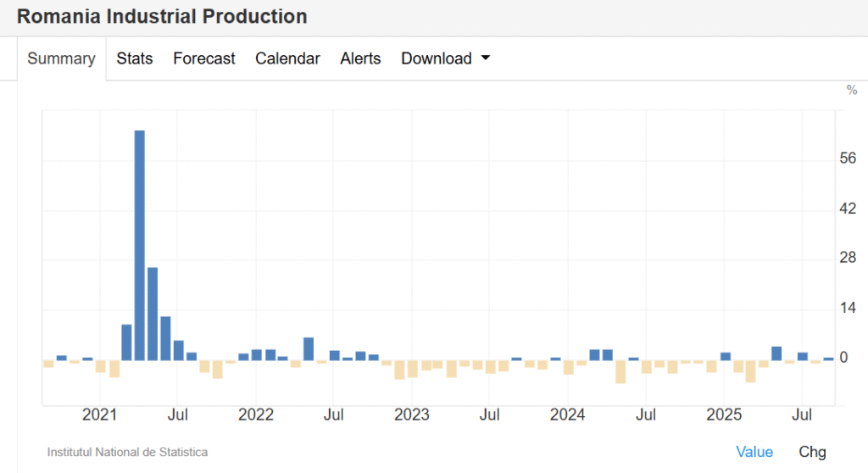Click the 2022 x-axis label
Image resolution: width=868 pixels, height=473 pixels.
tap(256, 415)
